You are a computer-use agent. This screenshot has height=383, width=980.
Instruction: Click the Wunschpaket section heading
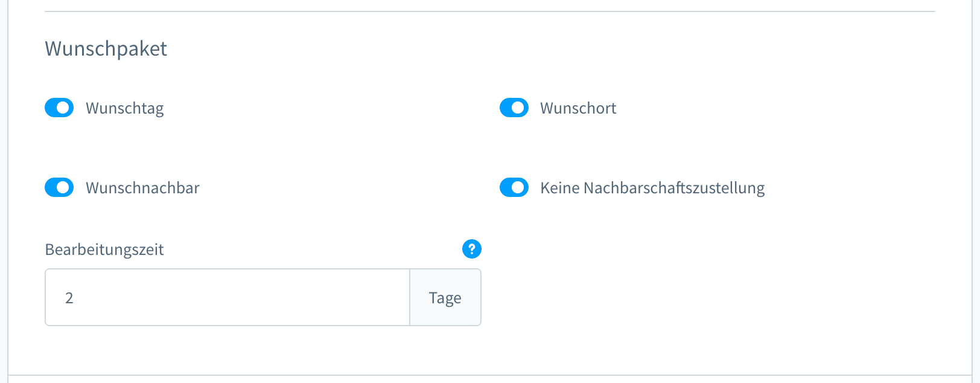pyautogui.click(x=106, y=48)
